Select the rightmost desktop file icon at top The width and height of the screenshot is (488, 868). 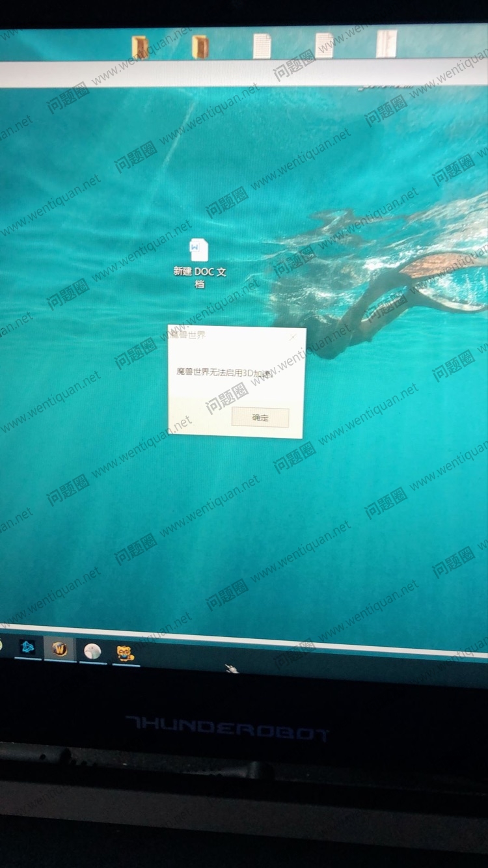pos(386,44)
